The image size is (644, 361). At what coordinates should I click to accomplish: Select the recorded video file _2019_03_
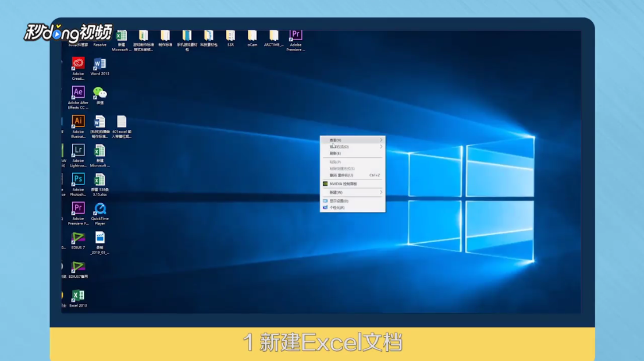(100, 242)
